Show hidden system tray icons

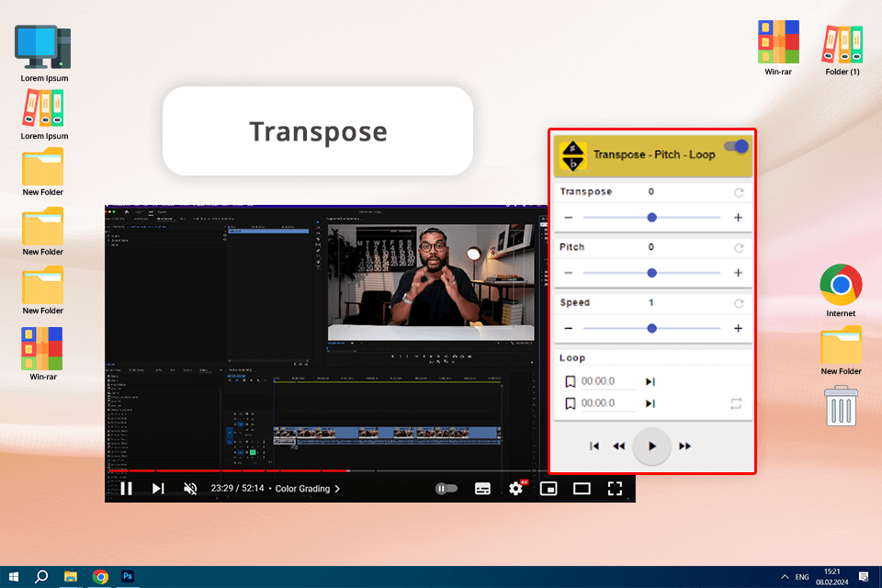click(x=785, y=577)
